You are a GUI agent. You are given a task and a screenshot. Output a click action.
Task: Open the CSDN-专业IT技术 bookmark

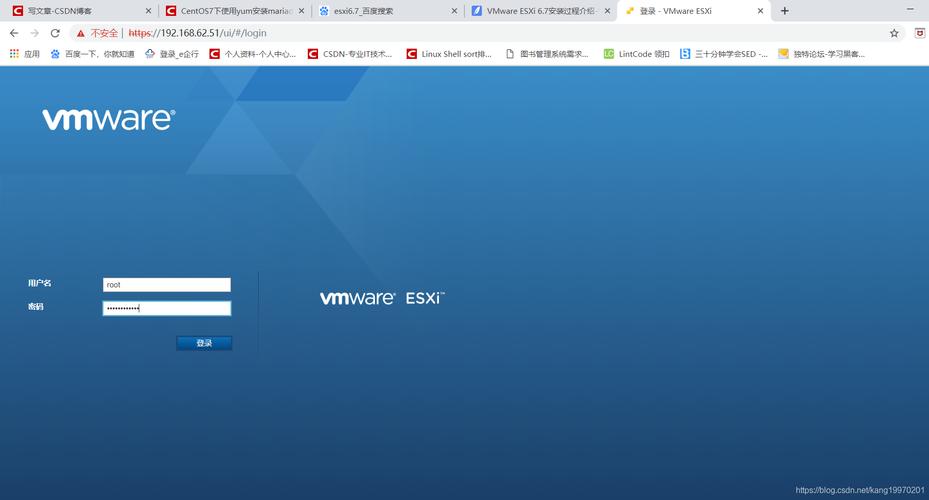click(x=350, y=54)
